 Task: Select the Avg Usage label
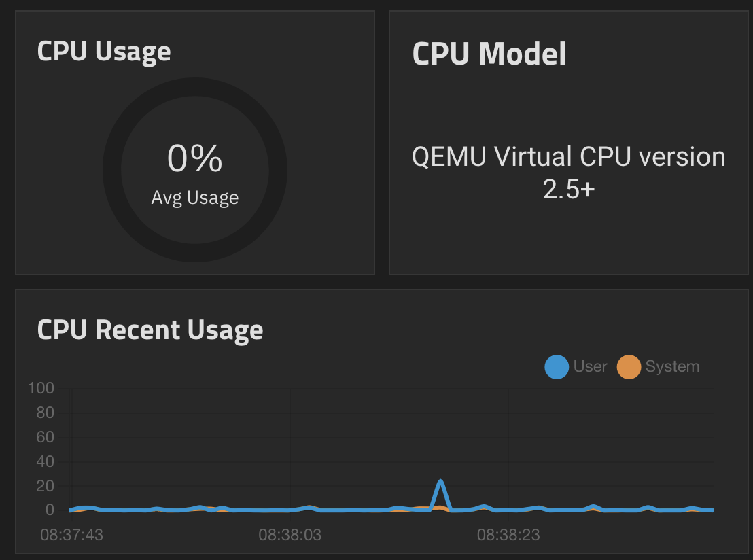[194, 197]
